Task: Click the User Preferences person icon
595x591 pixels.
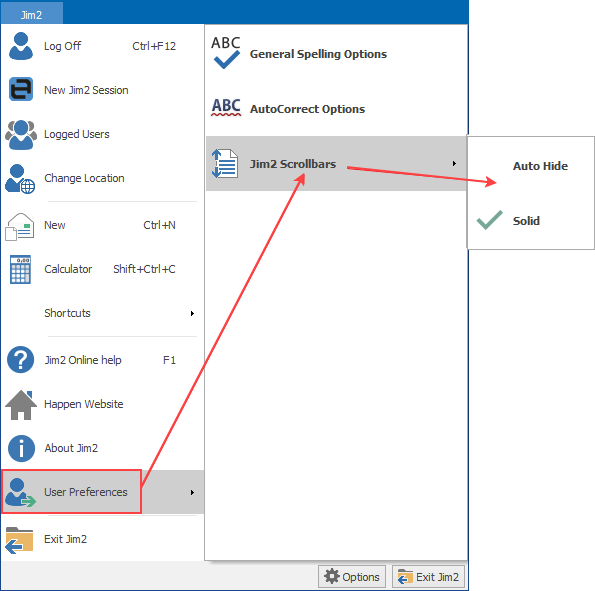Action: [20, 492]
